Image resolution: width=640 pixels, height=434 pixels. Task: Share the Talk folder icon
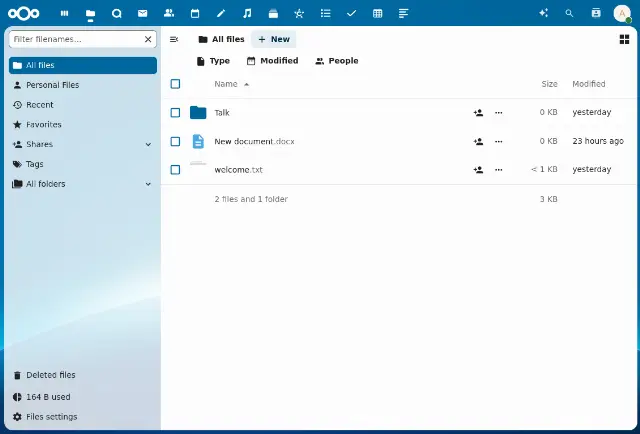pos(478,113)
